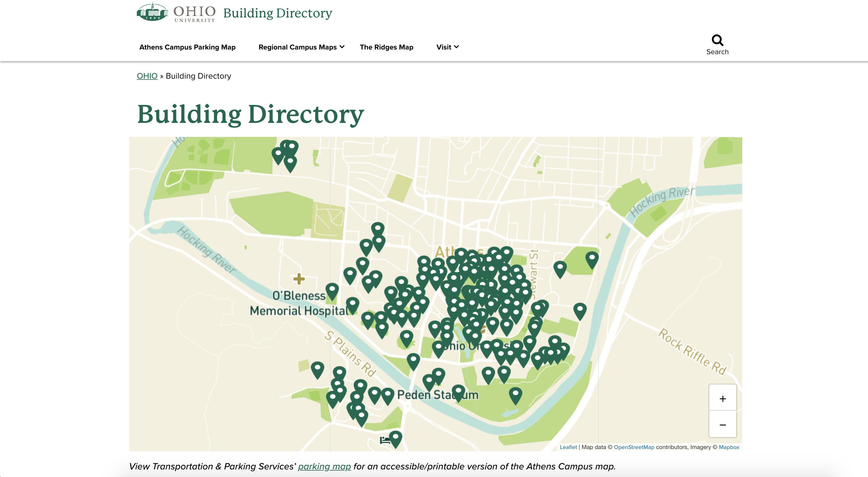Open the Visit dropdown menu

click(x=443, y=47)
